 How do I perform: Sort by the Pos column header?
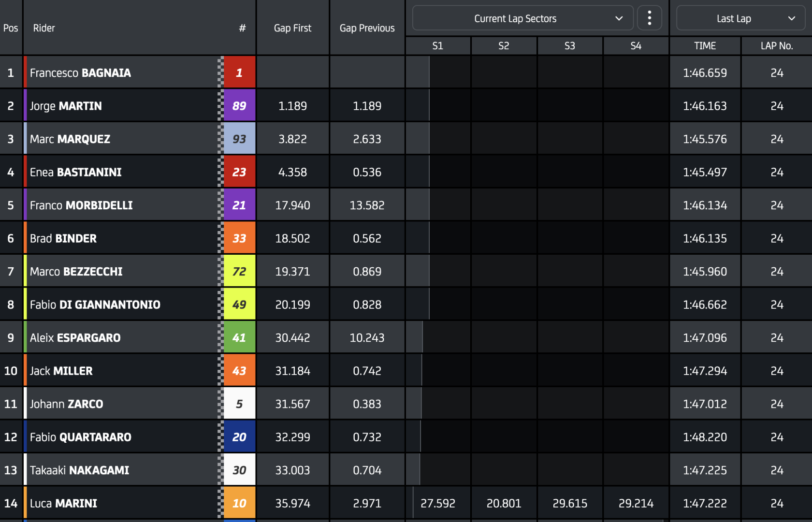11,28
